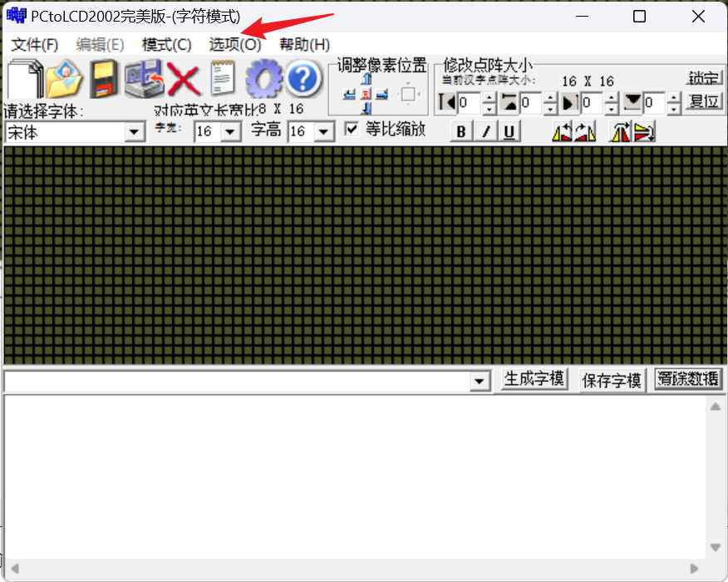Shift pixels up with the up arrow

[366, 80]
